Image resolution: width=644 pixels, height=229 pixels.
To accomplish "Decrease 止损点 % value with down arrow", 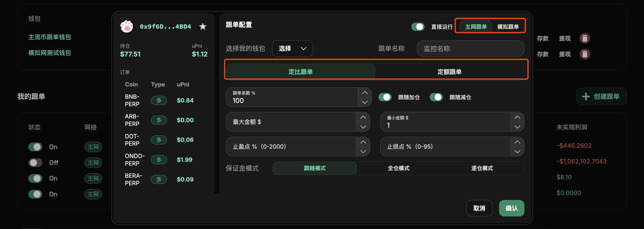I will point(517,151).
